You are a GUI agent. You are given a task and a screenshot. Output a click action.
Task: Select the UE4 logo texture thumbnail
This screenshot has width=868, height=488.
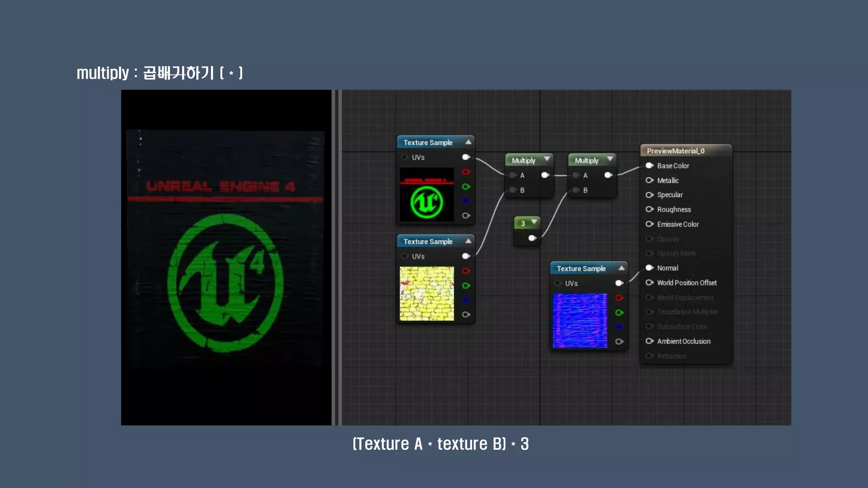pyautogui.click(x=427, y=194)
